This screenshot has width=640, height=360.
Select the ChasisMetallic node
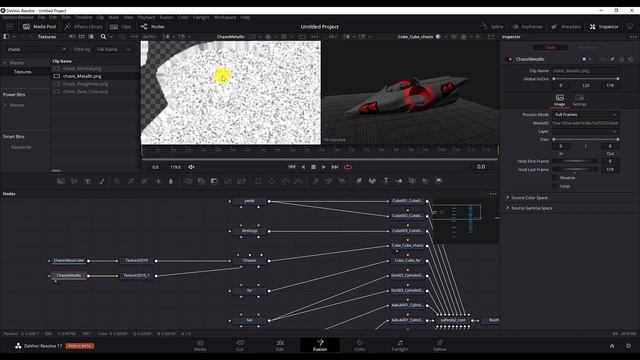(x=69, y=276)
